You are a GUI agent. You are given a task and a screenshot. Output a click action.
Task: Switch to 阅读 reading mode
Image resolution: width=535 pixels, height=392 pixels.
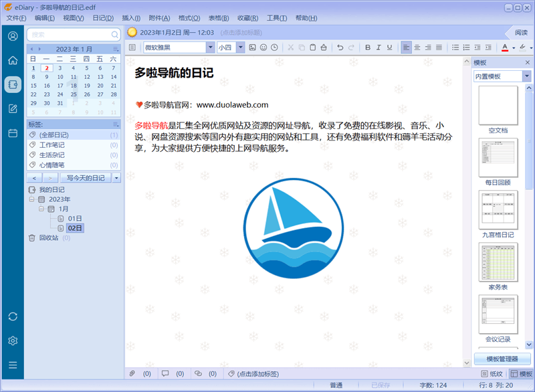pos(521,33)
